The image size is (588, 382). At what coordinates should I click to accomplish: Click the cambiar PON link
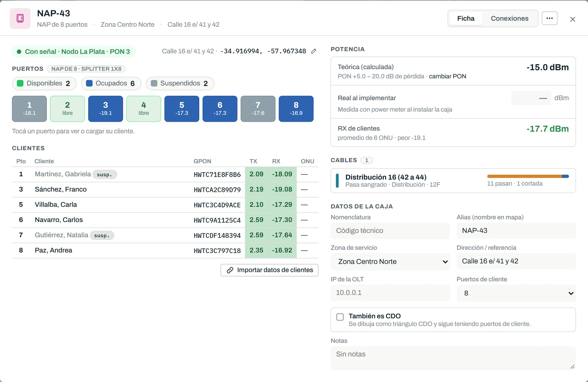coord(448,76)
